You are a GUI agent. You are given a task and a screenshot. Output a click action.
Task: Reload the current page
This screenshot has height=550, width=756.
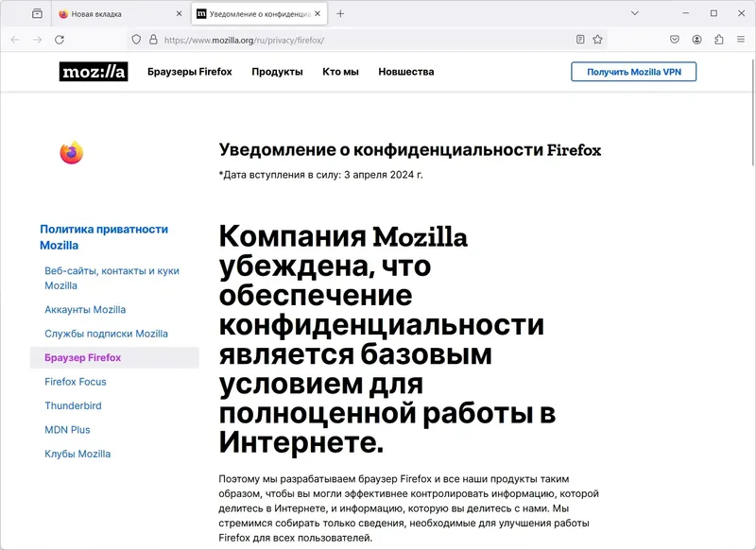pos(59,41)
